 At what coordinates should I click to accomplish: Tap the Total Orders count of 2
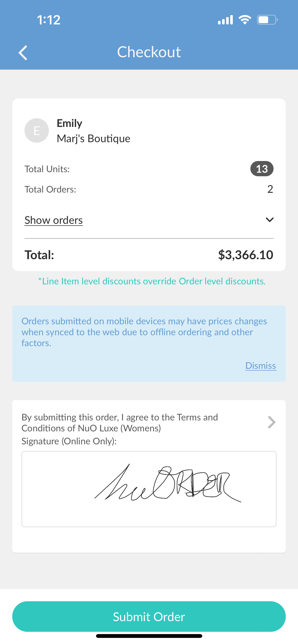[270, 189]
